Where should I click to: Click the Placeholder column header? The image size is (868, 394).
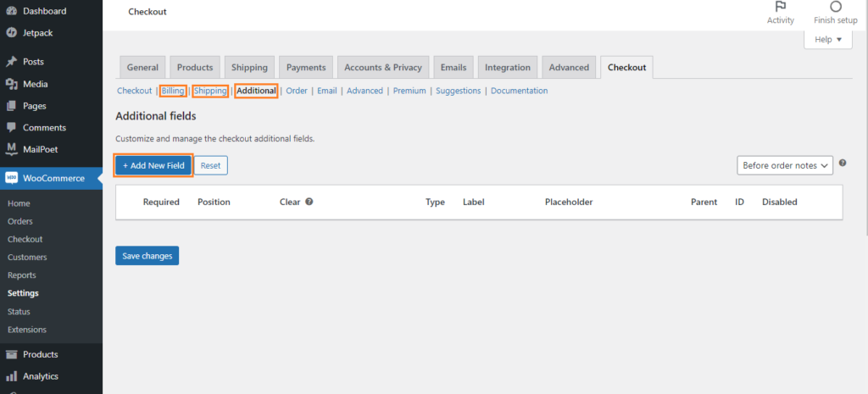coord(569,202)
